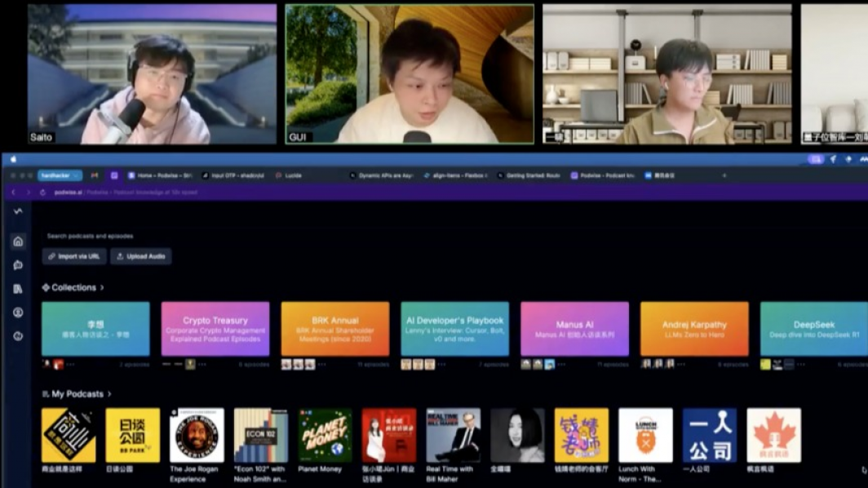Click the browser reload icon
This screenshot has width=868, height=488.
[x=42, y=193]
